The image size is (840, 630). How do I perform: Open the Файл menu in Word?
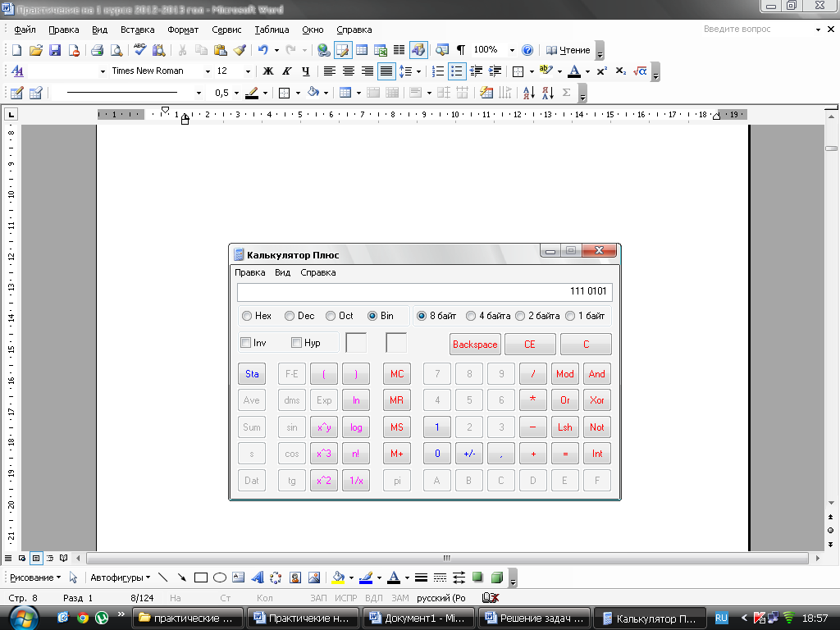tap(25, 30)
